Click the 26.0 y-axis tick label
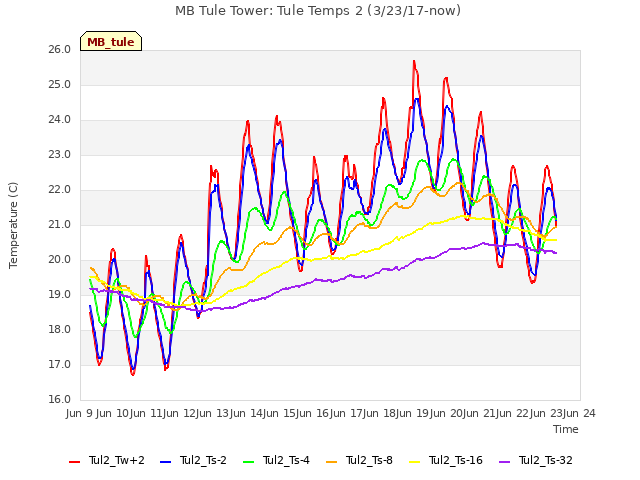Image resolution: width=640 pixels, height=480 pixels. [60, 50]
